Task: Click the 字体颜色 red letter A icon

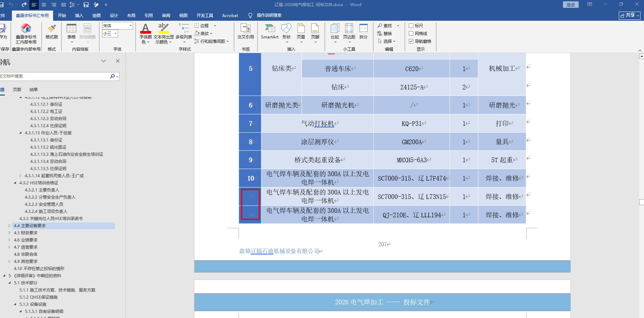Action: (146, 29)
